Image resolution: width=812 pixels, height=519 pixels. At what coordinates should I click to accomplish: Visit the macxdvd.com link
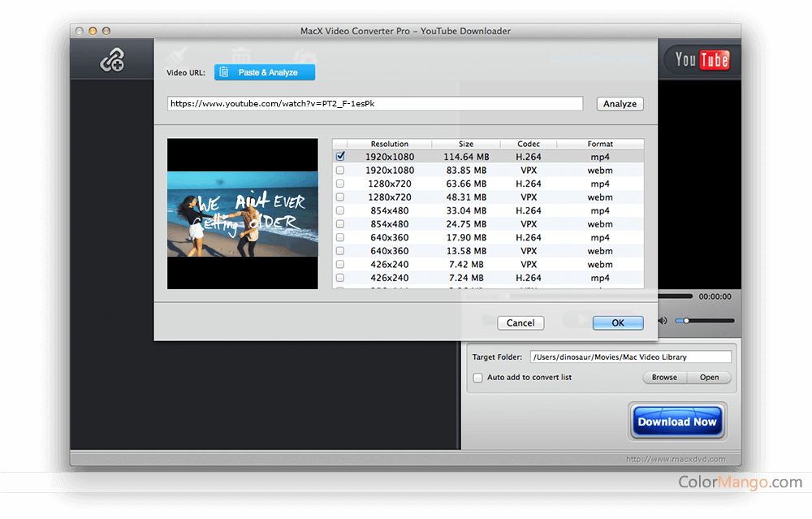click(x=676, y=459)
